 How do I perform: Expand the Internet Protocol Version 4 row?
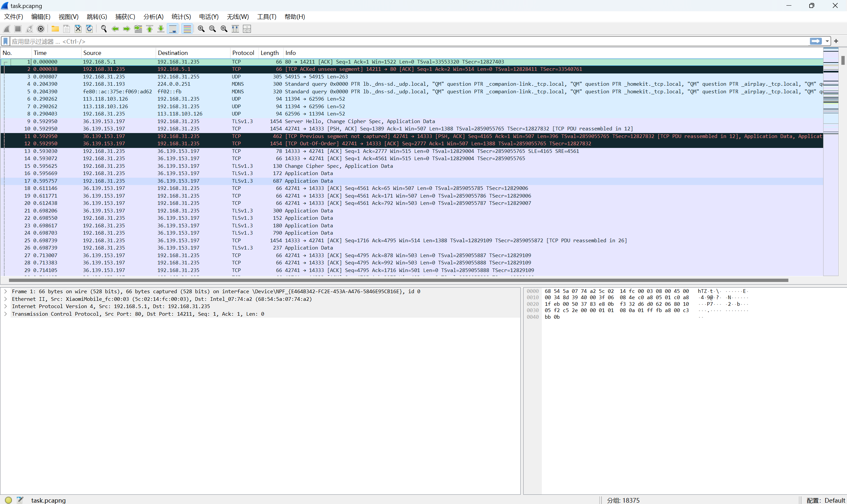coord(5,306)
